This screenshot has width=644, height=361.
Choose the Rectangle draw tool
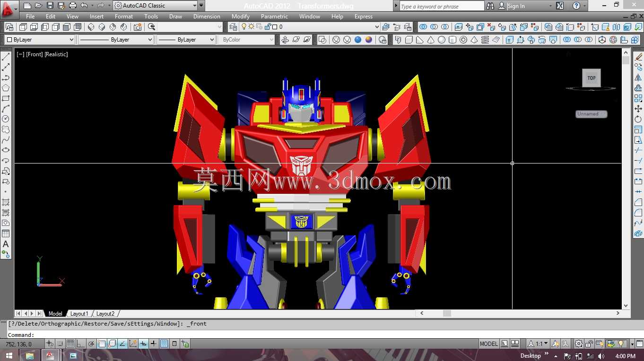[x=6, y=98]
